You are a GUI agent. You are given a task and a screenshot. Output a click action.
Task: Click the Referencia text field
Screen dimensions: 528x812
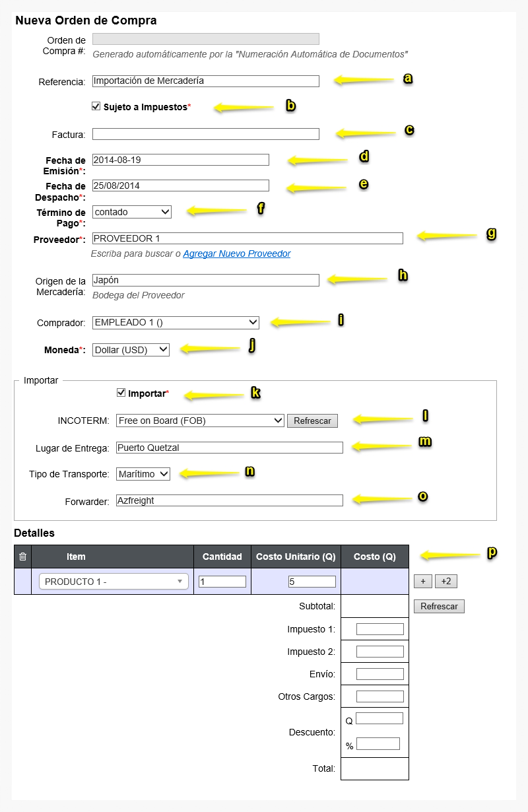click(x=206, y=81)
